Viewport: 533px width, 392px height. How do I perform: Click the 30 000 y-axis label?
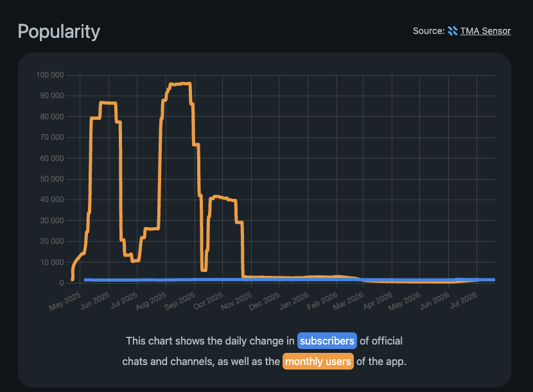pos(51,221)
